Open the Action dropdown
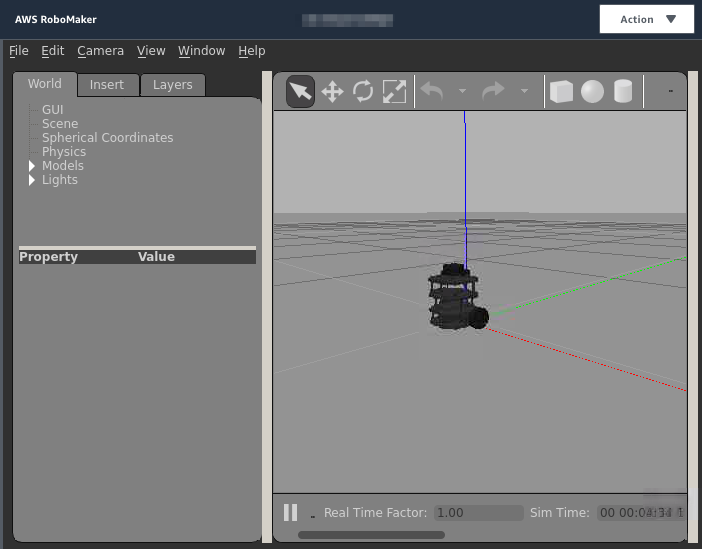Image resolution: width=702 pixels, height=549 pixels. [x=647, y=19]
